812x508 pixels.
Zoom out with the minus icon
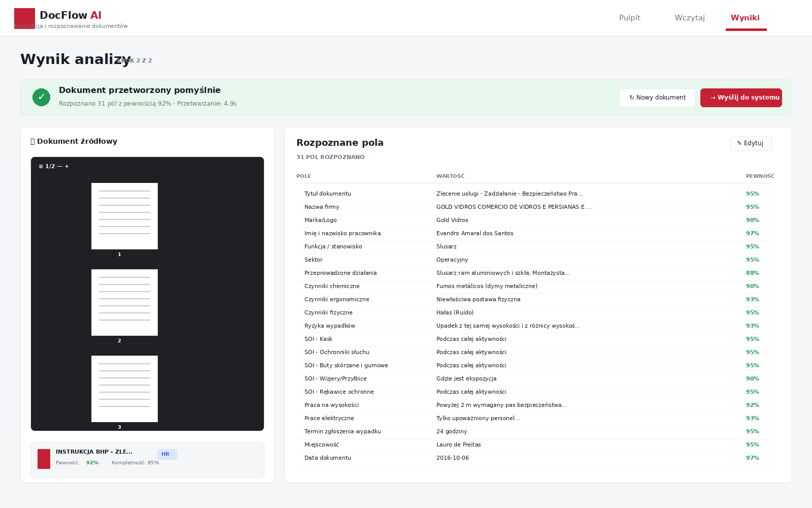pos(59,167)
